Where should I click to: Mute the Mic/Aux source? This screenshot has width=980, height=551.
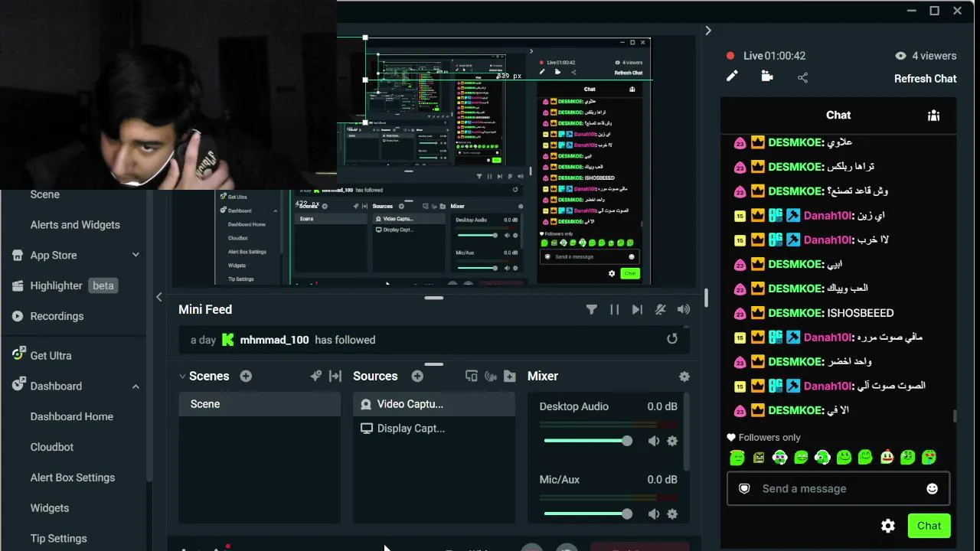654,514
